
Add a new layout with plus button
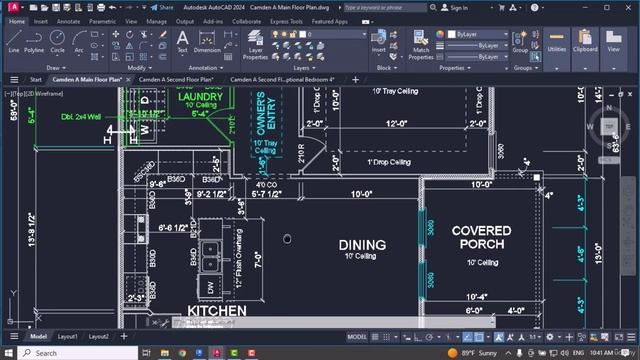coord(124,336)
